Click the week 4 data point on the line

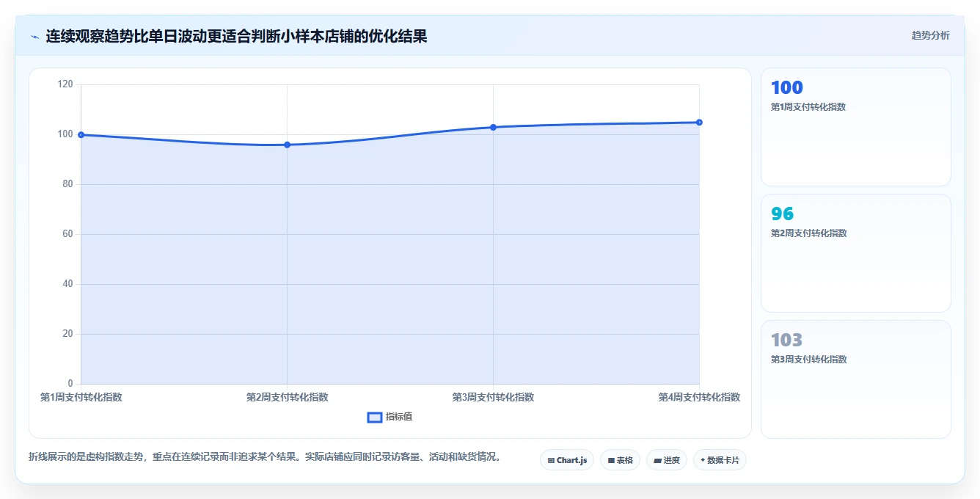(699, 123)
